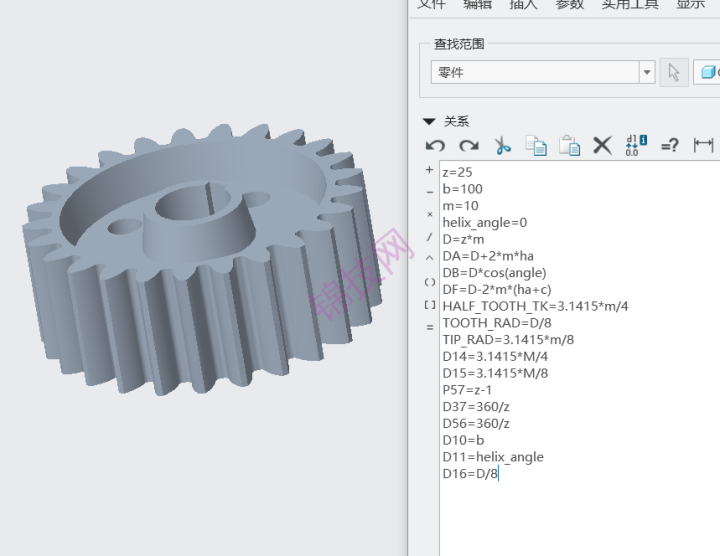
Task: Open the 参数 menu
Action: point(569,4)
